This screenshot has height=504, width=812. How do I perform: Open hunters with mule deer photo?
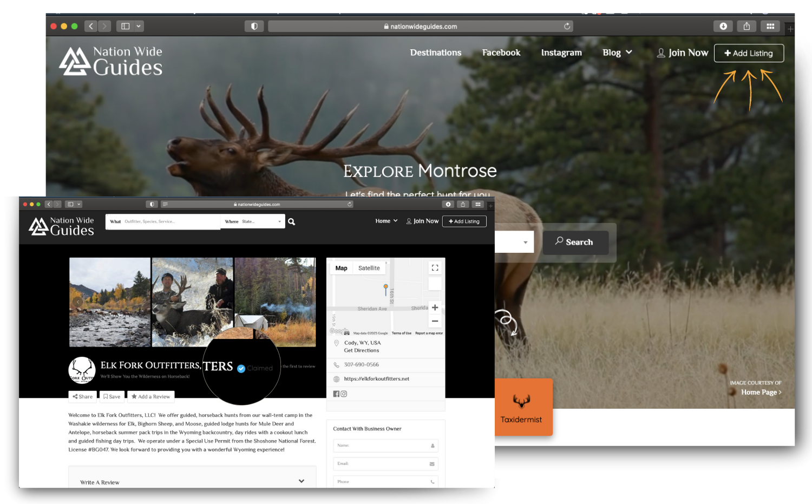(x=193, y=302)
